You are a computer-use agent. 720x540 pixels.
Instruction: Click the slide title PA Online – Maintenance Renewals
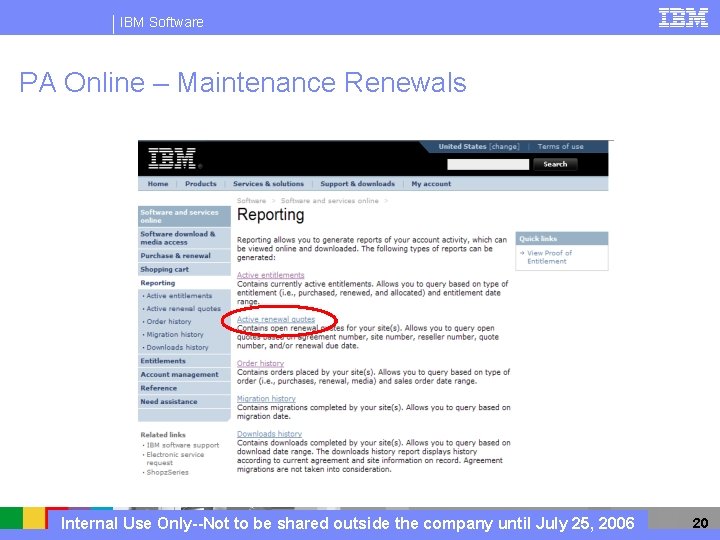pos(243,83)
